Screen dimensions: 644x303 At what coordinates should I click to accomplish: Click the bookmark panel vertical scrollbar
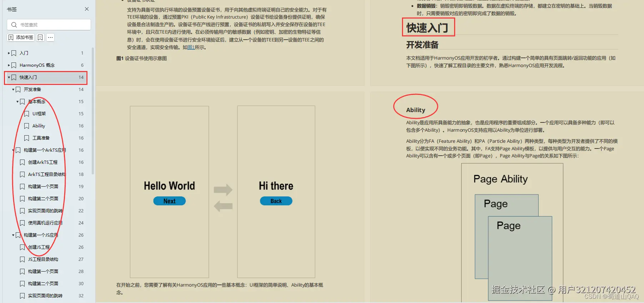93,111
